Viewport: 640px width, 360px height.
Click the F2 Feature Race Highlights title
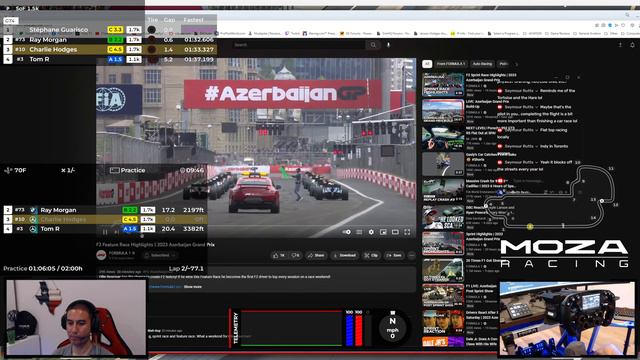coord(156,244)
